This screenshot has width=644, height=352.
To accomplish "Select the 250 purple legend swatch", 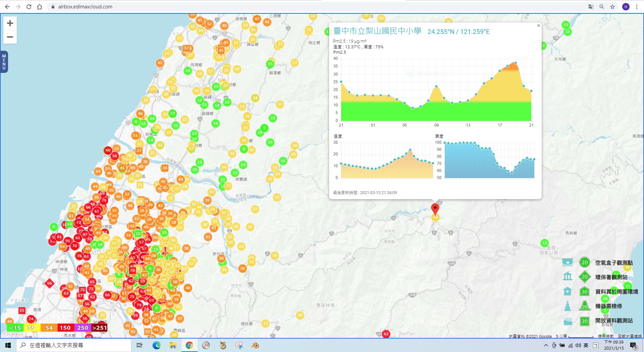I will click(x=83, y=328).
